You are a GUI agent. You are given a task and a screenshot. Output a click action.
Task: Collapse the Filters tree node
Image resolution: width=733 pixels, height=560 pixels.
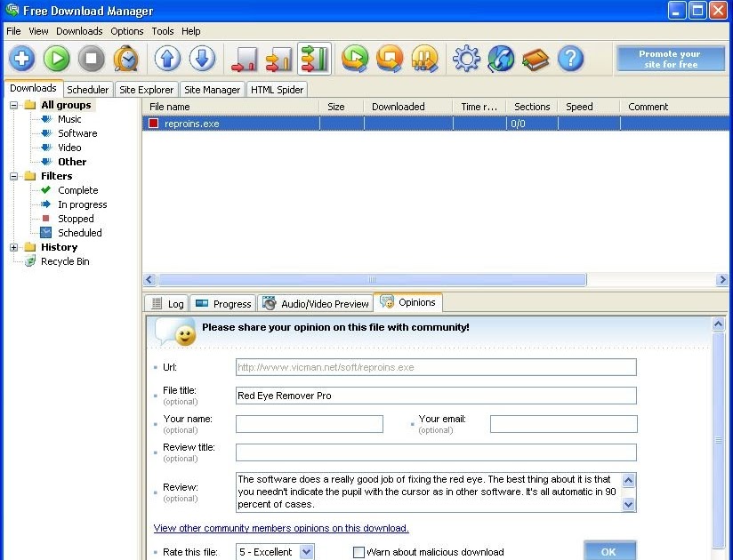click(14, 176)
